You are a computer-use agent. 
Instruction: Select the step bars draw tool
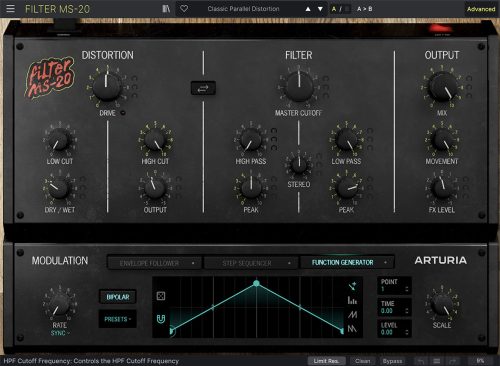pos(352,300)
